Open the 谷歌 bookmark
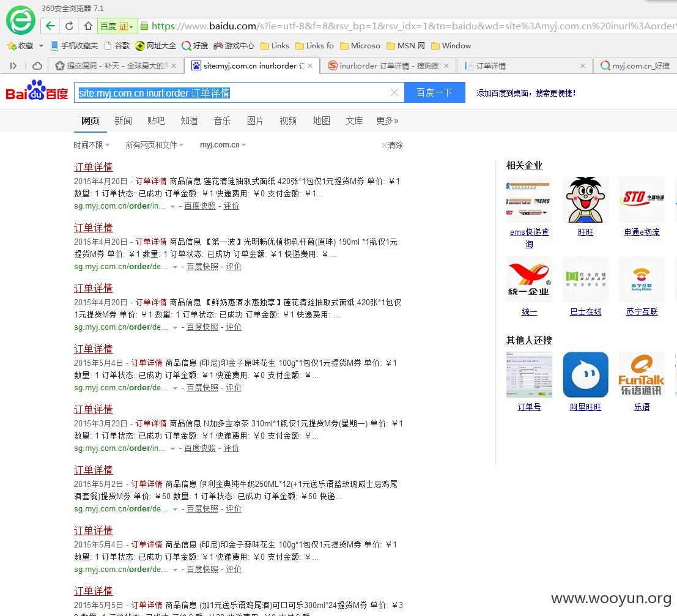The width and height of the screenshot is (677, 616). pyautogui.click(x=117, y=46)
